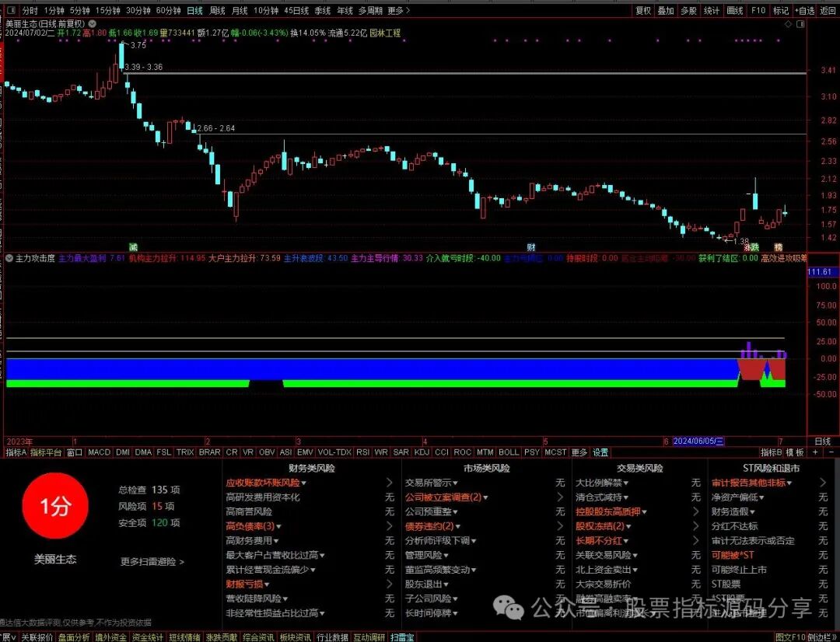
Task: Open the 盘面分析 bottom tab
Action: (74, 637)
